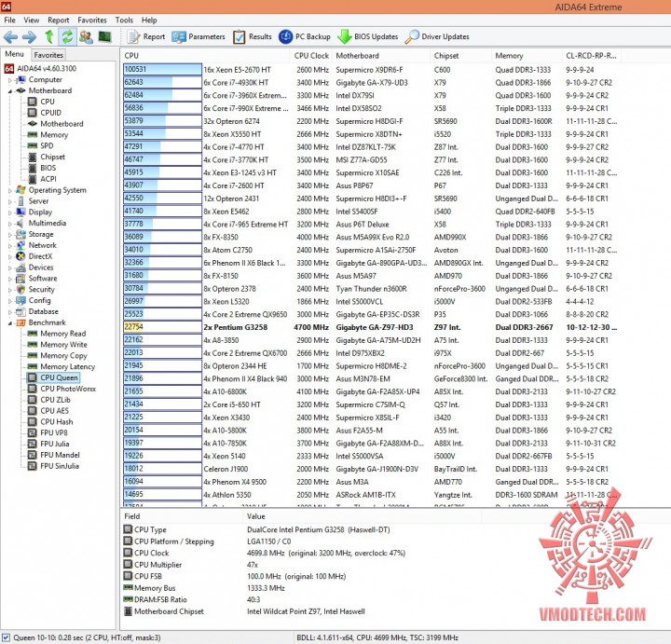Screen dimensions: 671x644
Task: Switch to the Menu tab
Action: [x=14, y=54]
